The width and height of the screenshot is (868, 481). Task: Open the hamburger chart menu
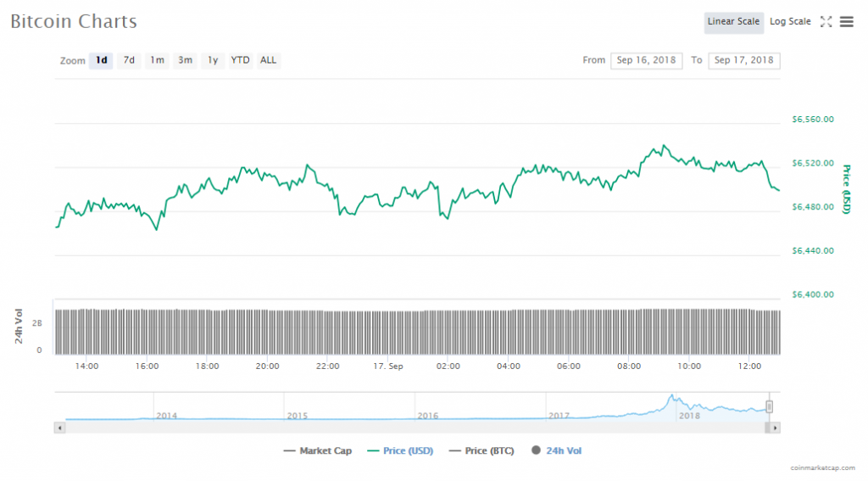(x=846, y=22)
